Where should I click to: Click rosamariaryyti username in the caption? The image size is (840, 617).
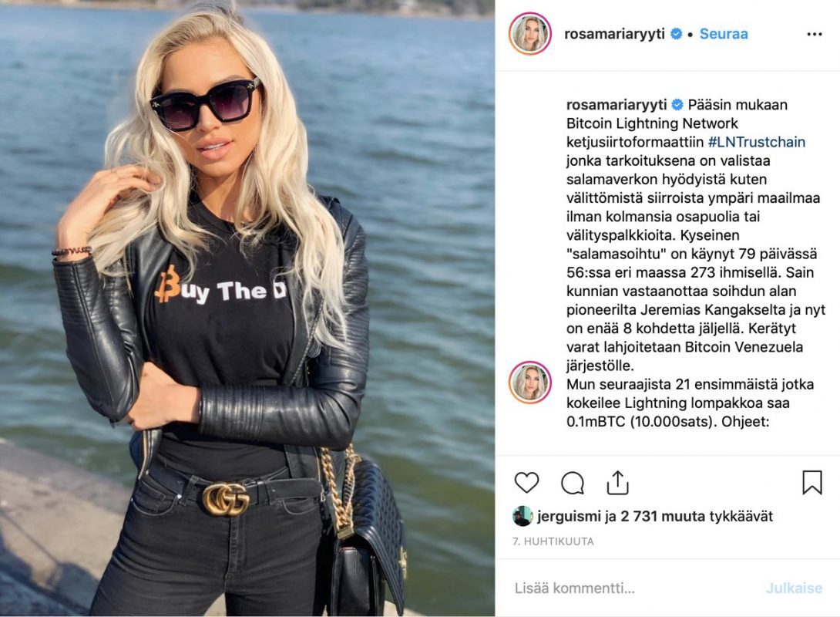tap(617, 105)
